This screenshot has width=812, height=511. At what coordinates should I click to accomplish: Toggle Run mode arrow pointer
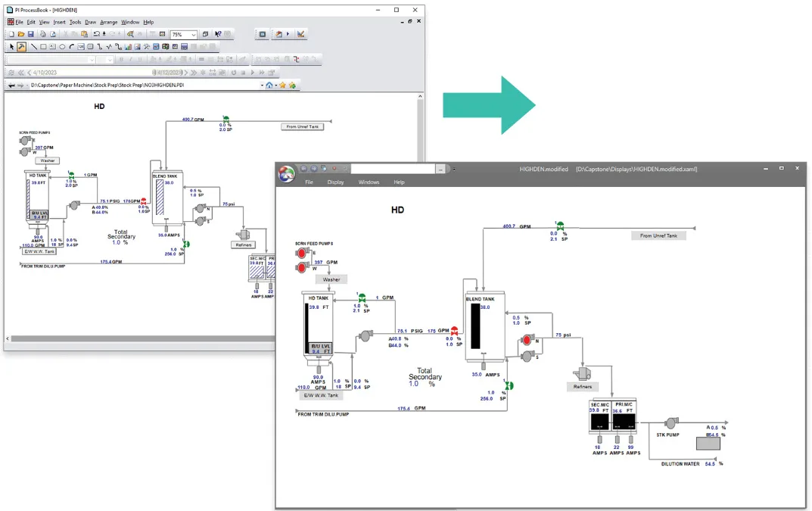11,47
